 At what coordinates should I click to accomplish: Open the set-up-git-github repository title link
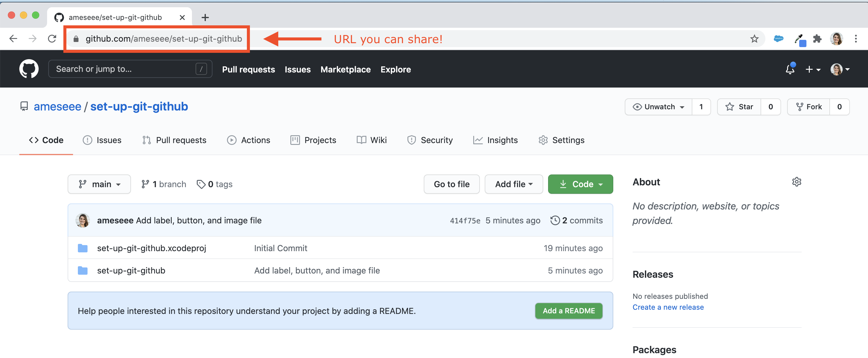click(139, 107)
